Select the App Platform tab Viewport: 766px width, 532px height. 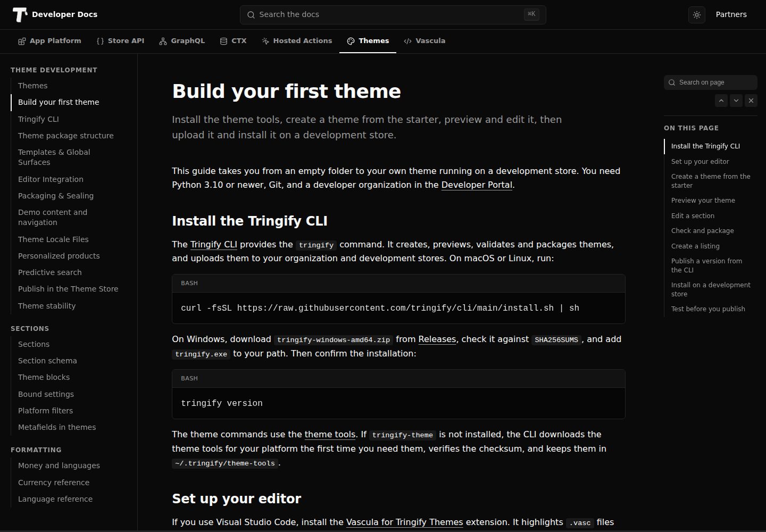coord(49,41)
